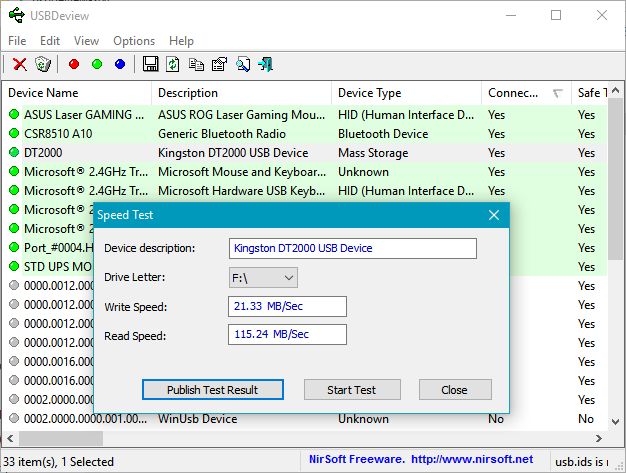Click the refresh toolbar icon
The height and width of the screenshot is (473, 626).
point(173,64)
